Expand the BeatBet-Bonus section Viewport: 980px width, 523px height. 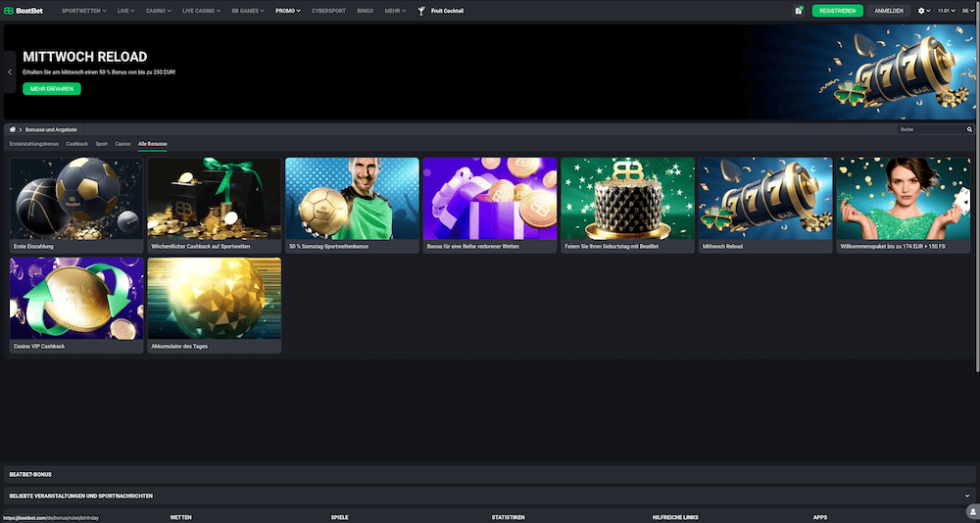click(489, 474)
